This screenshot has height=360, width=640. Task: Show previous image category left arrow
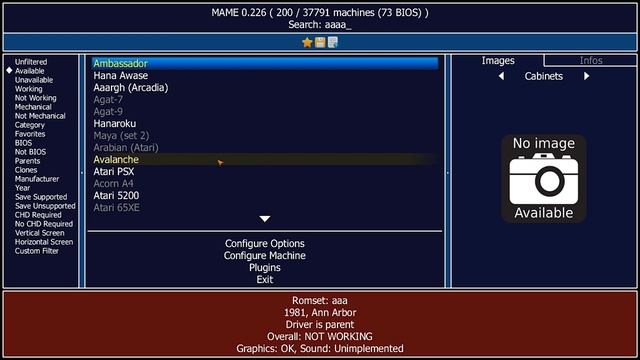(501, 76)
